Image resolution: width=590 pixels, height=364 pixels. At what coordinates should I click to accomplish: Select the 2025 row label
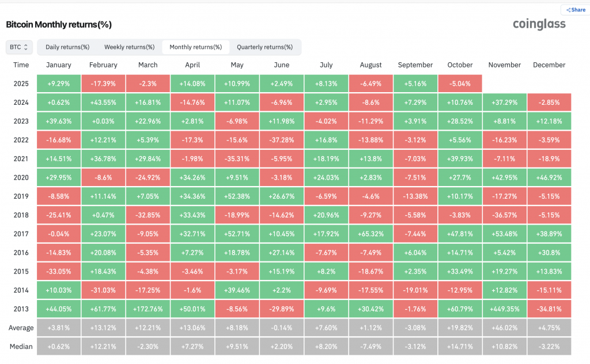21,84
